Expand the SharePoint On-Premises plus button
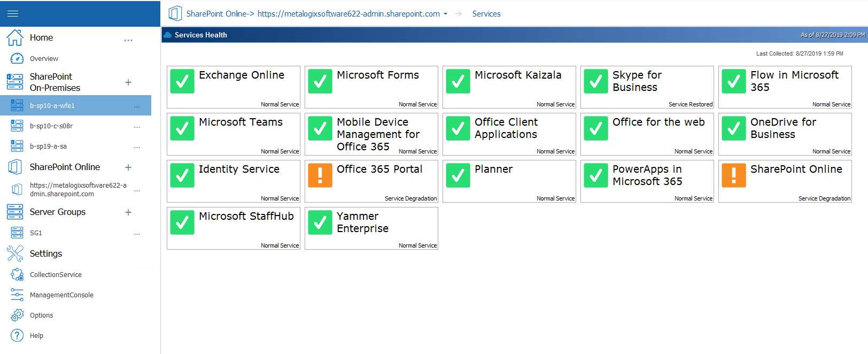This screenshot has height=354, width=868. point(128,82)
